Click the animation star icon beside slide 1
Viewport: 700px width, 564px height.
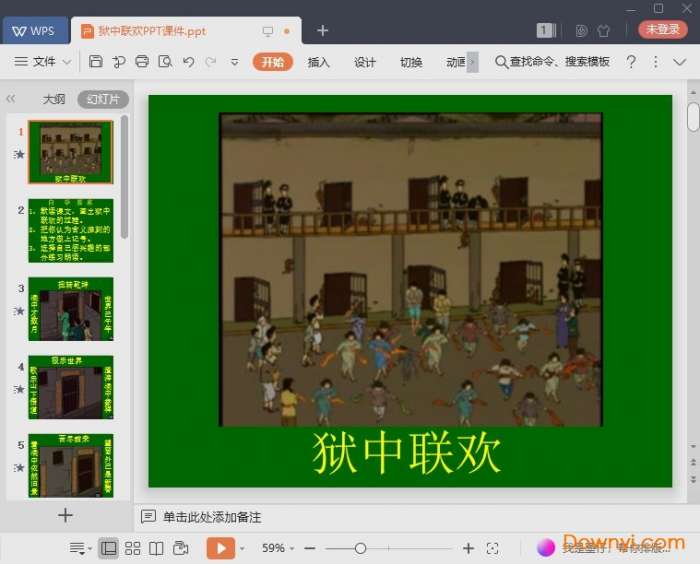coord(19,154)
